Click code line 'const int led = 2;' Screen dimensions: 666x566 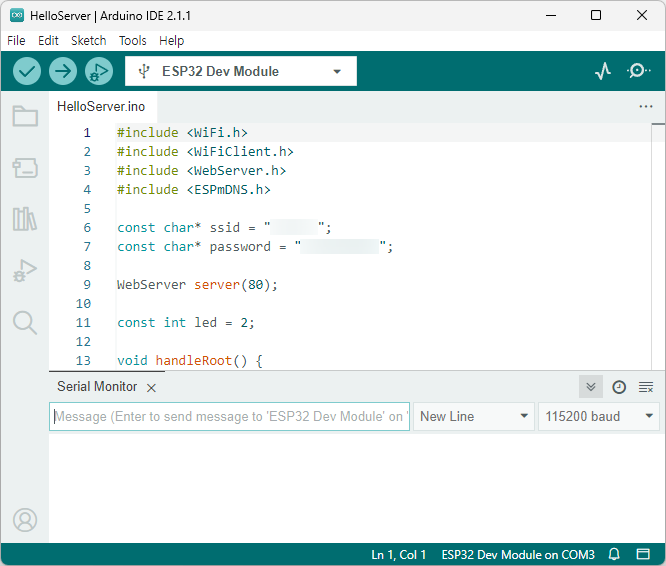click(x=186, y=323)
